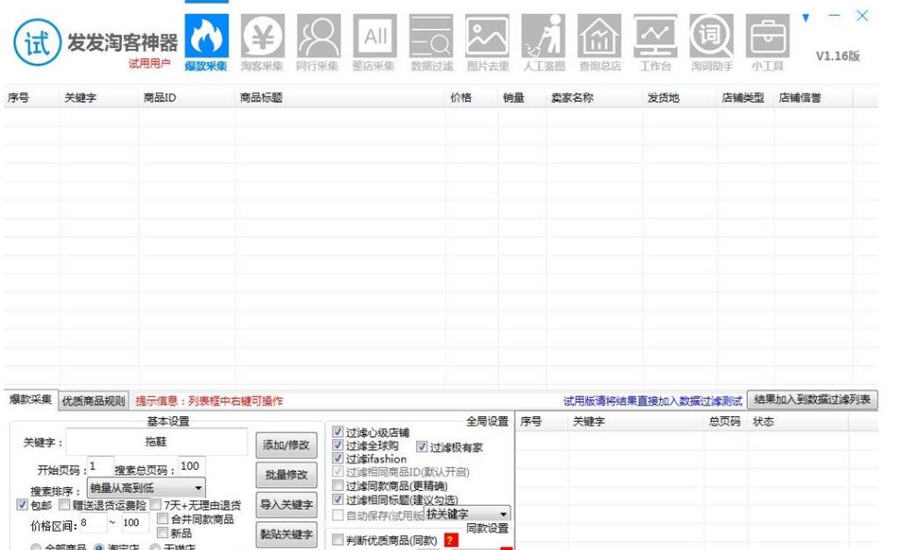Click the 搜索总页码 input field
The image size is (900, 550).
(191, 467)
